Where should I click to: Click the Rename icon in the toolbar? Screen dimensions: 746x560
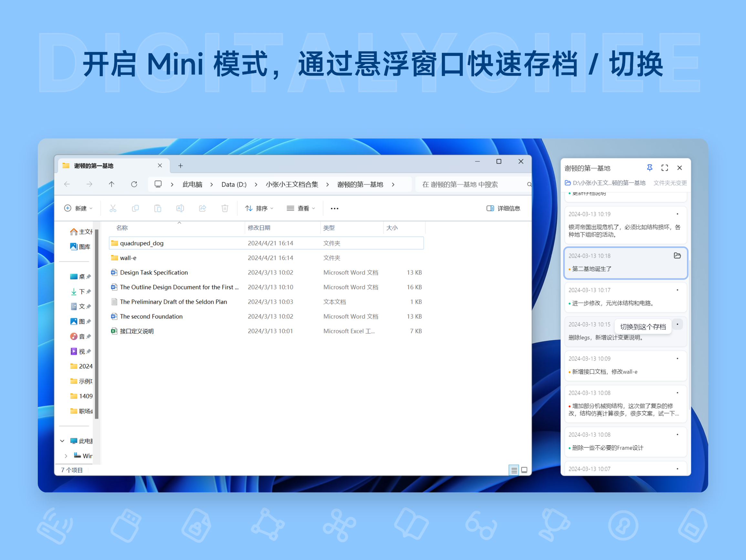tap(181, 209)
